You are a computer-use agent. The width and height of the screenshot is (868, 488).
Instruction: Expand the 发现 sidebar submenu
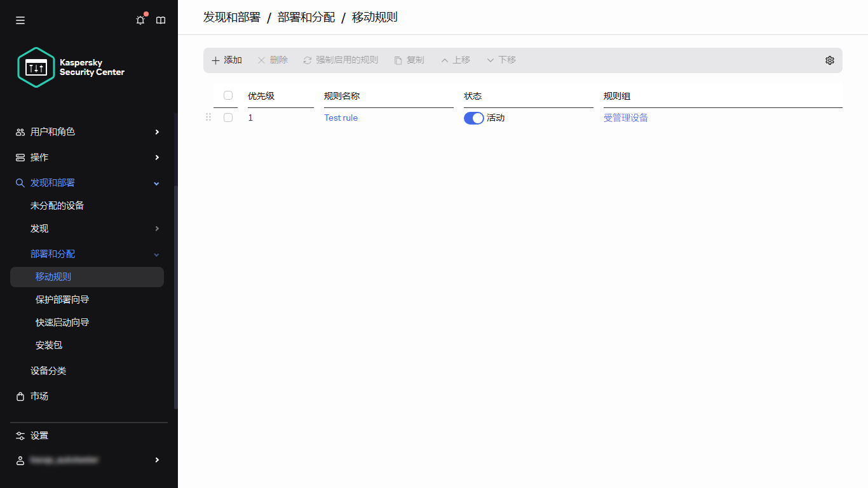point(156,228)
